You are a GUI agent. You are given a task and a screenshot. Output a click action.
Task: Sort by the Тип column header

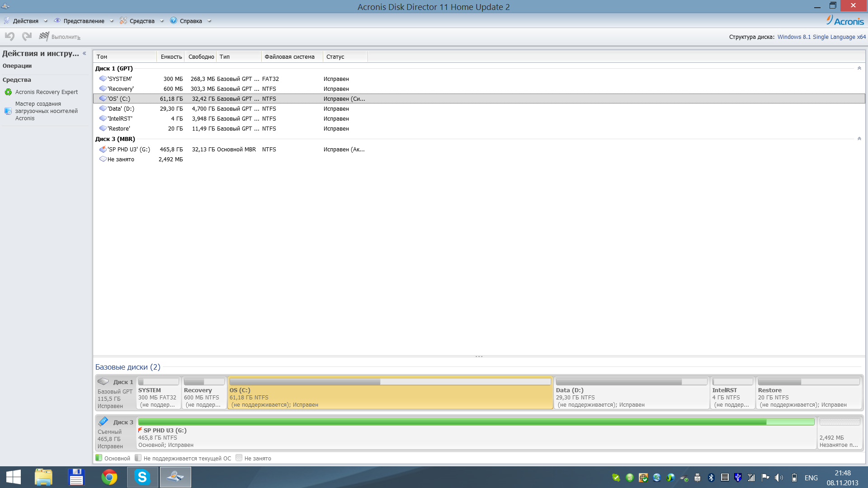[239, 56]
